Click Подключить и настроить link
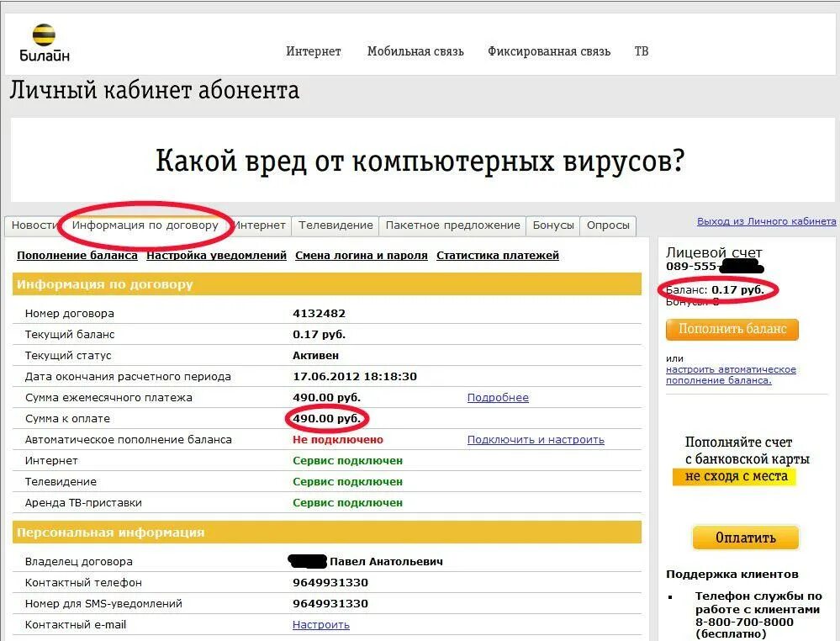840x641 pixels. click(x=536, y=440)
